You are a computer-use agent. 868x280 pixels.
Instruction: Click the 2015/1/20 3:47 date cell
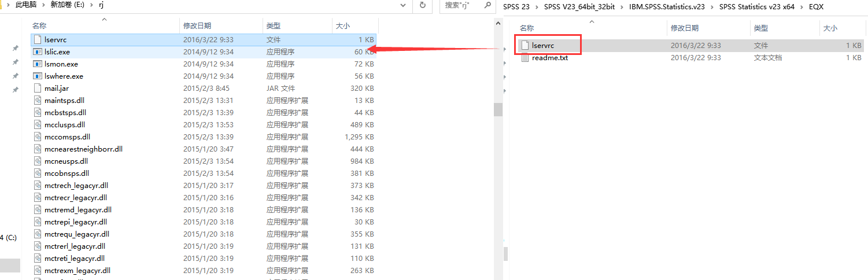pos(208,149)
